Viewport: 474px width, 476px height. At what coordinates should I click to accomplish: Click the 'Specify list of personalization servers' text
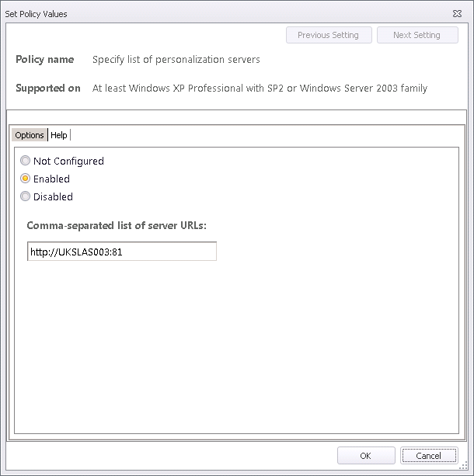[176, 60]
